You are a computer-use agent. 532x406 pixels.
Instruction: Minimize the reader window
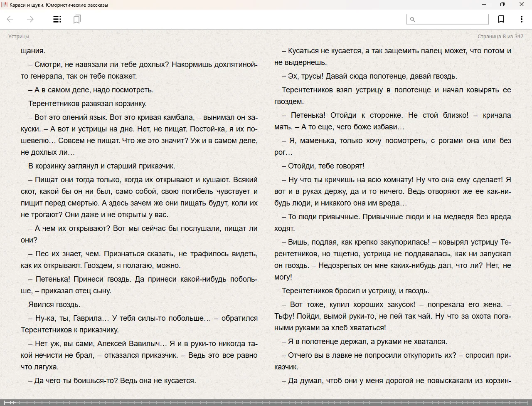click(483, 5)
